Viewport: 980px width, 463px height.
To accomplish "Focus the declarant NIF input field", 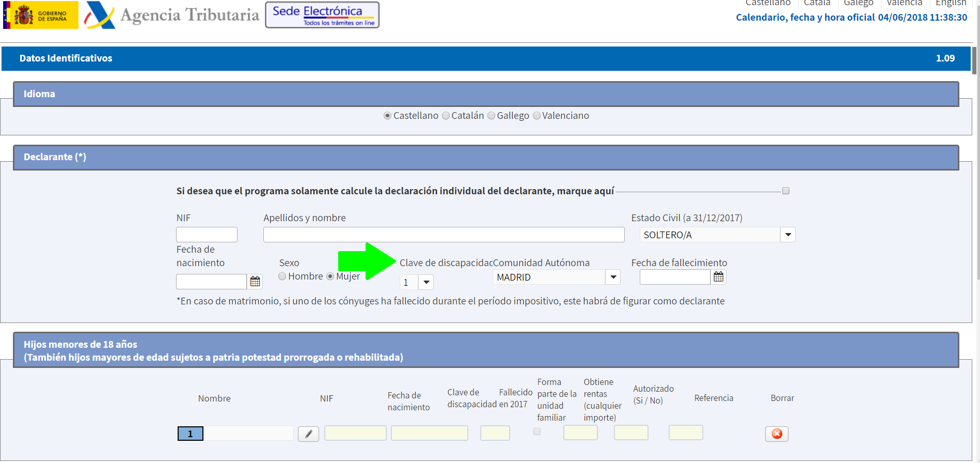I will click(x=207, y=235).
